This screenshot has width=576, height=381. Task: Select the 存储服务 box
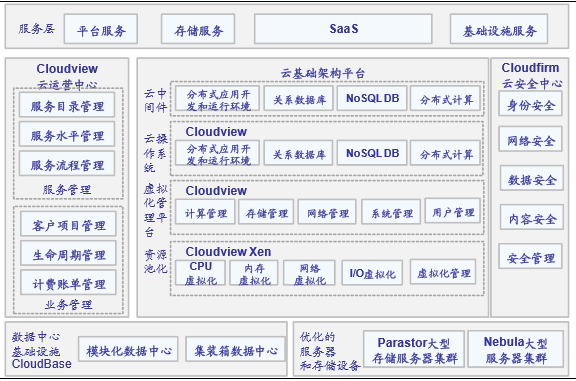198,29
